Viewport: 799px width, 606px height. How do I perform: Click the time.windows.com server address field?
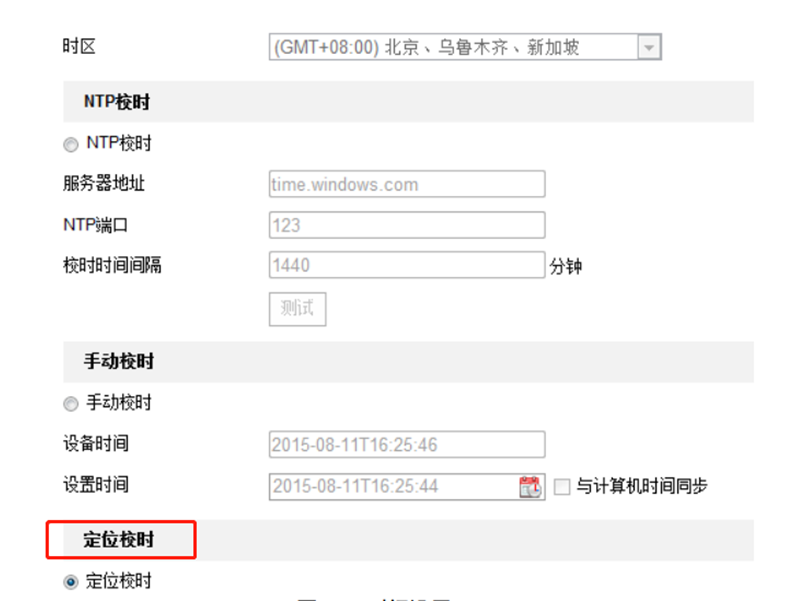tap(407, 185)
